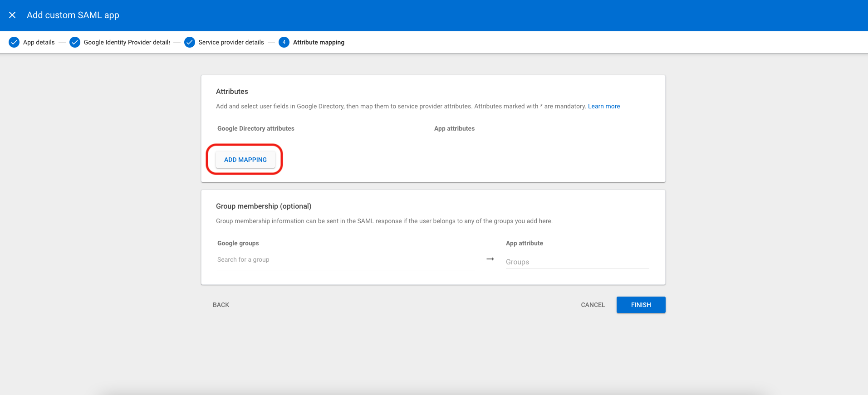The width and height of the screenshot is (868, 395).
Task: Click the App attributes column header
Action: point(454,128)
